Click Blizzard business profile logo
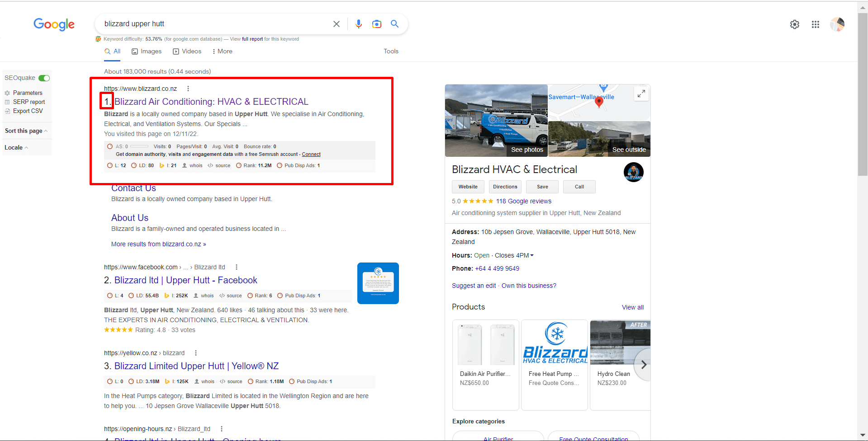Screen dimensions: 868x441 pos(634,172)
